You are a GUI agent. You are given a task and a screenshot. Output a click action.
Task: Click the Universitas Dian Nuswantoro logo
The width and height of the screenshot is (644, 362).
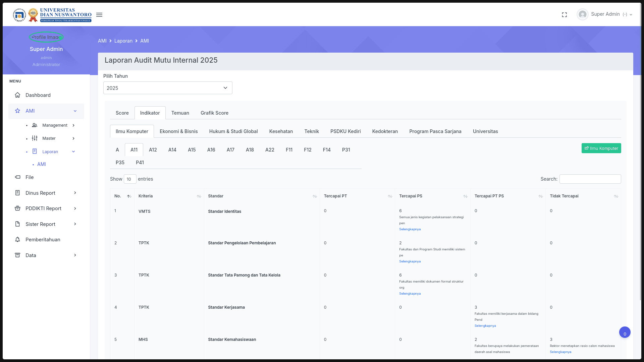[x=52, y=15]
